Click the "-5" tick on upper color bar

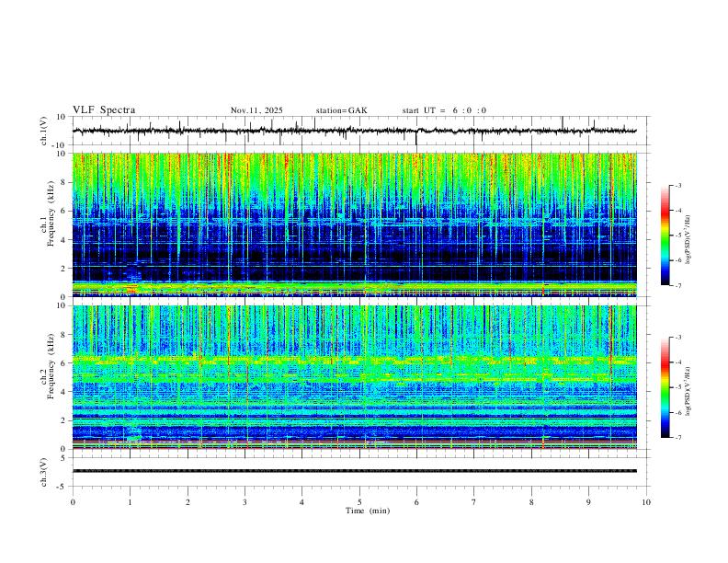click(678, 236)
